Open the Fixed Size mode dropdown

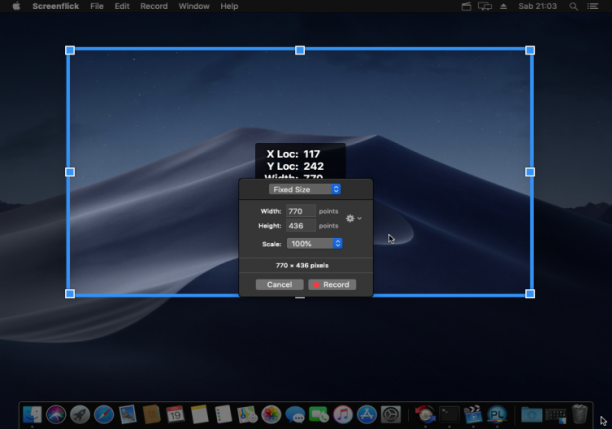pyautogui.click(x=305, y=189)
